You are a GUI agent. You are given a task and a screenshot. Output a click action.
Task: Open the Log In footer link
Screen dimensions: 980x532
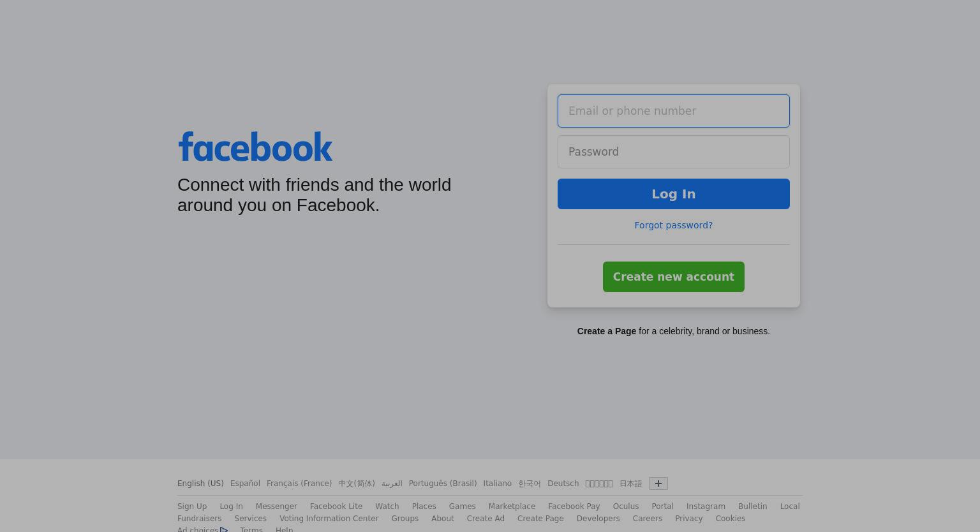click(x=231, y=506)
